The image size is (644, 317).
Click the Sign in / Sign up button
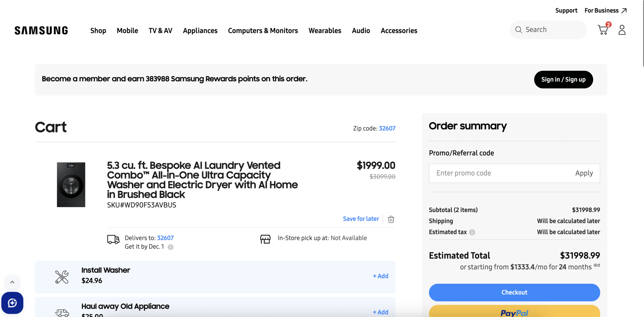click(x=563, y=80)
